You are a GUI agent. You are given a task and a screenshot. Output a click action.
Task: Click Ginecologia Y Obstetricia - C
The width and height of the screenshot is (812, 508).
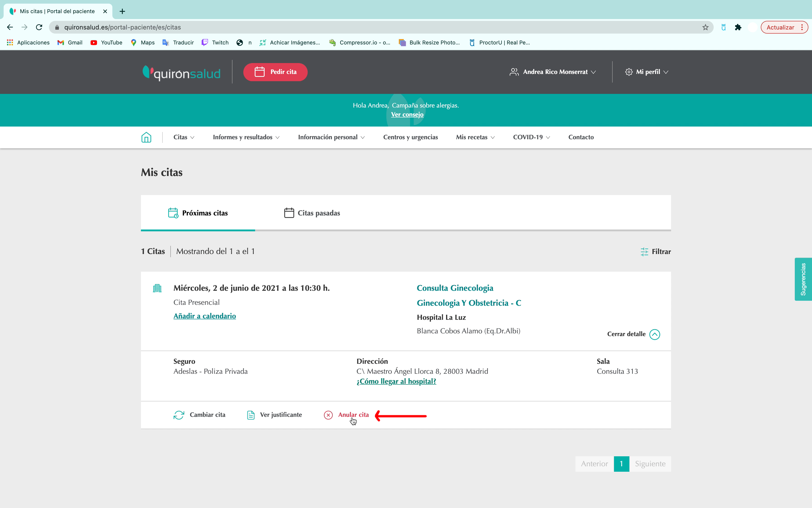coord(469,303)
